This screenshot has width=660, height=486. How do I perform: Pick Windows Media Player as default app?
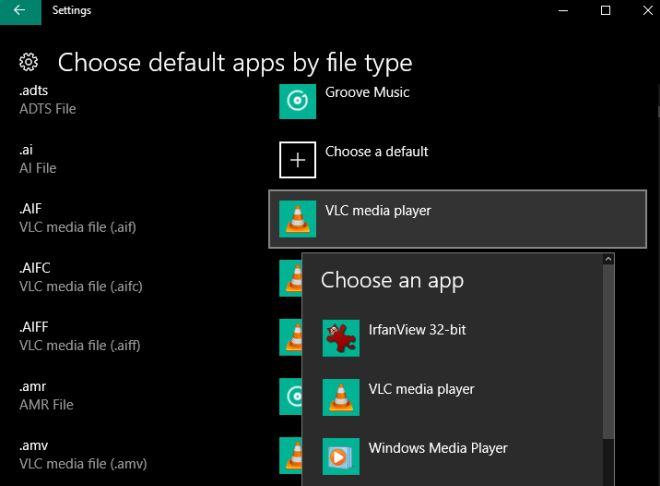pos(453,457)
